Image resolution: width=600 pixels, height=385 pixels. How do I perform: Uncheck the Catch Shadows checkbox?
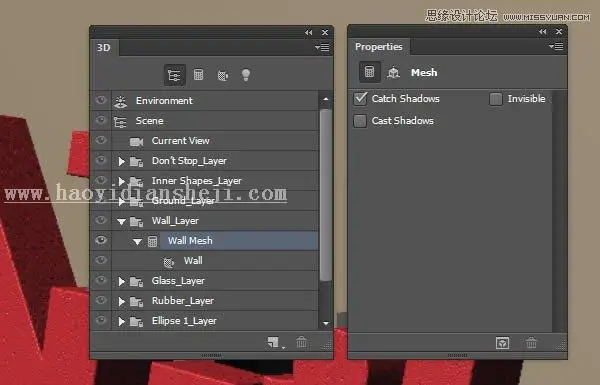coord(360,99)
